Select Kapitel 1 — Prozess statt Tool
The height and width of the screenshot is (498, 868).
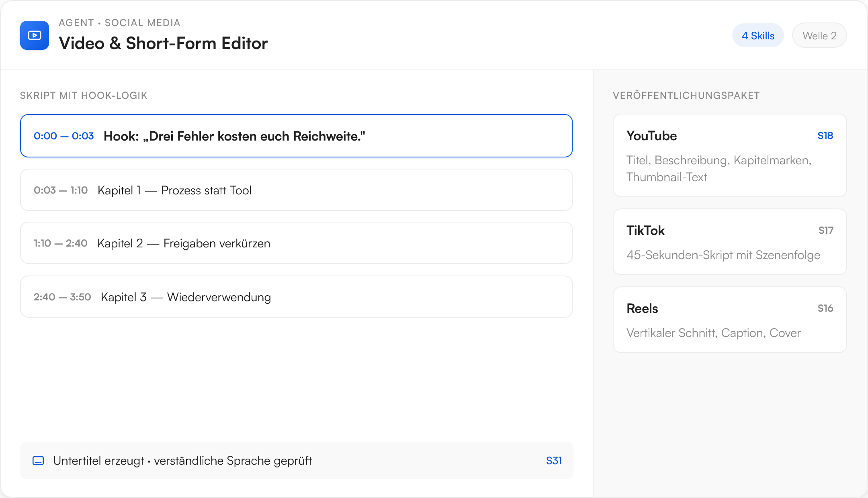(296, 190)
